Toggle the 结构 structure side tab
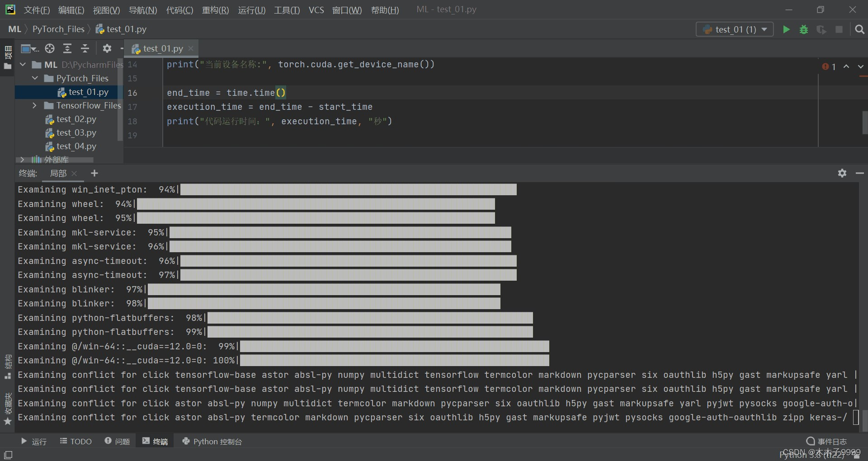This screenshot has width=868, height=461. coord(8,367)
